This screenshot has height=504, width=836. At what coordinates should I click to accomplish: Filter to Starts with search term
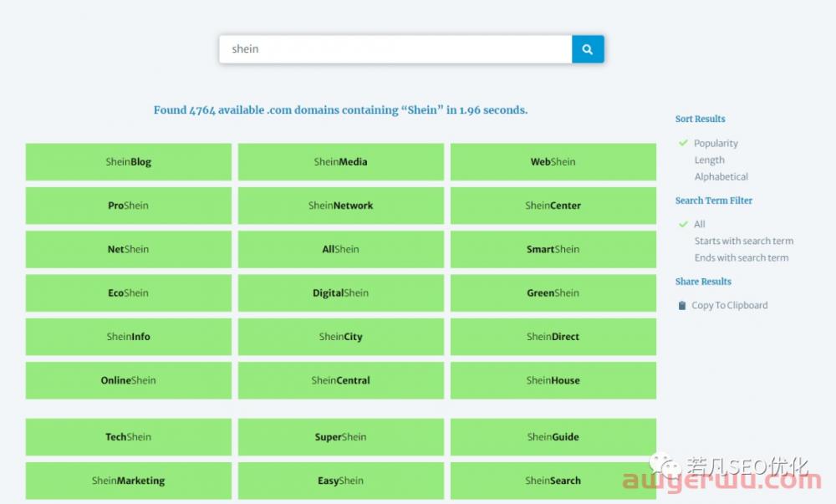(744, 241)
